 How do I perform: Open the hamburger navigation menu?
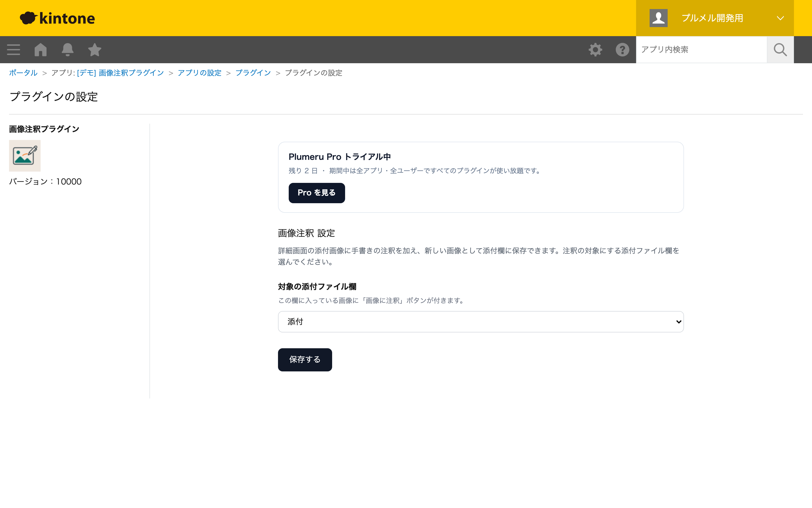(x=14, y=50)
